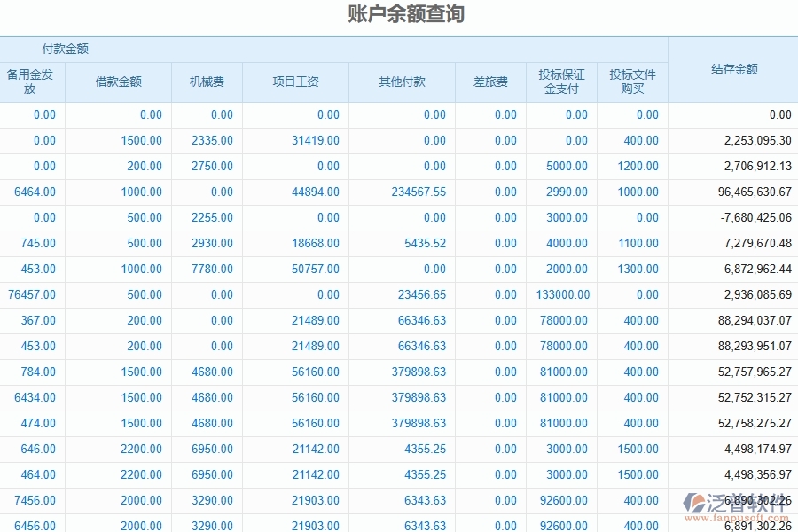This screenshot has height=532, width=798.
Task: Open the www.fanpusoft.com link
Action: pyautogui.click(x=736, y=517)
